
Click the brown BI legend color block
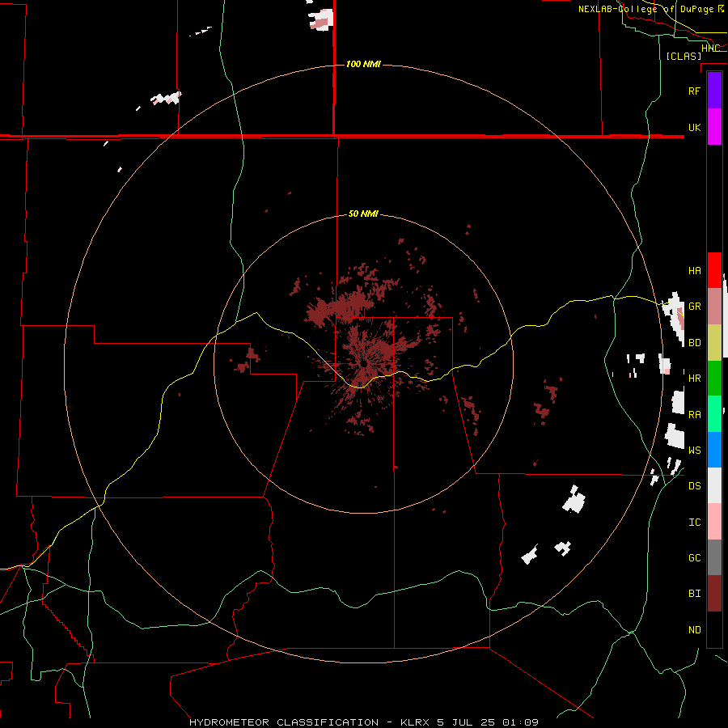click(x=714, y=594)
